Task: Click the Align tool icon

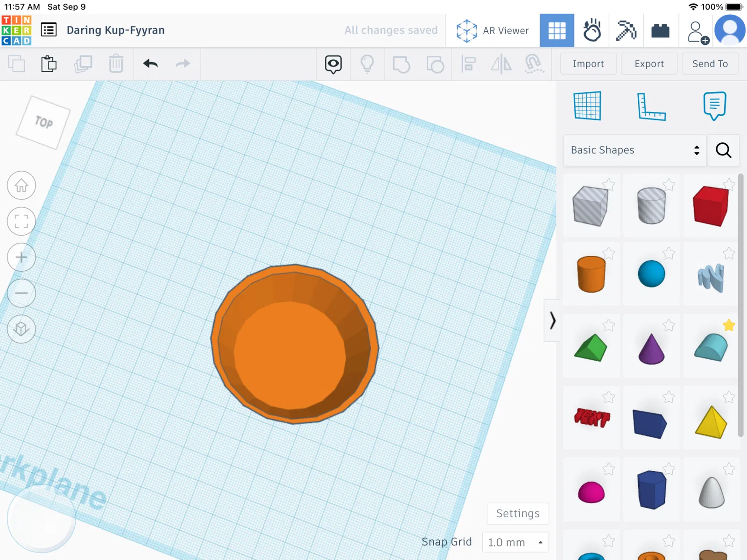Action: (468, 64)
